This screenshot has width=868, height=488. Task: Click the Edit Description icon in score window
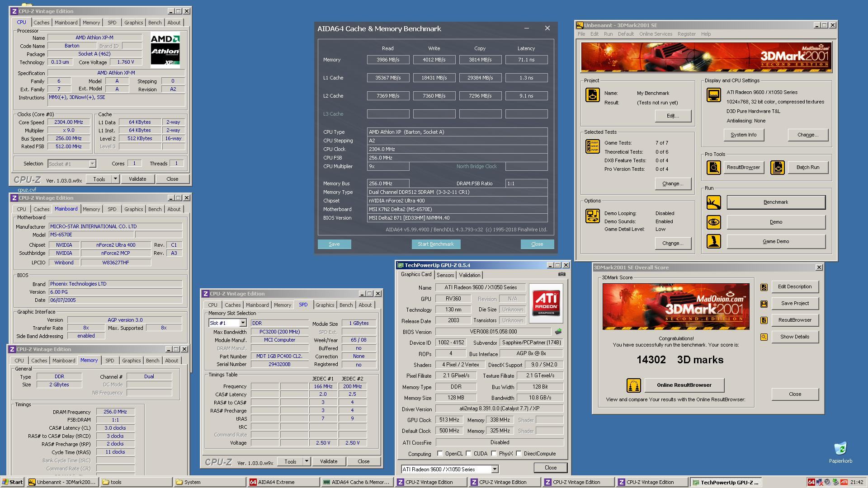click(x=764, y=287)
